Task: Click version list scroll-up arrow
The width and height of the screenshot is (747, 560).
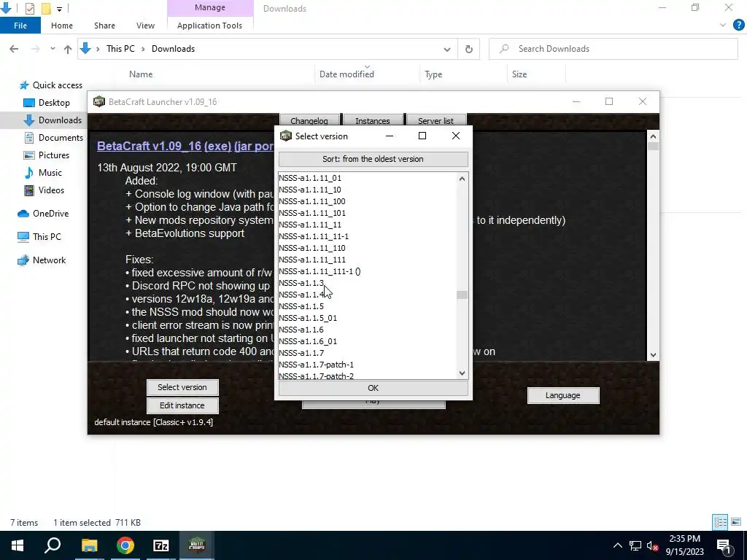Action: (462, 179)
